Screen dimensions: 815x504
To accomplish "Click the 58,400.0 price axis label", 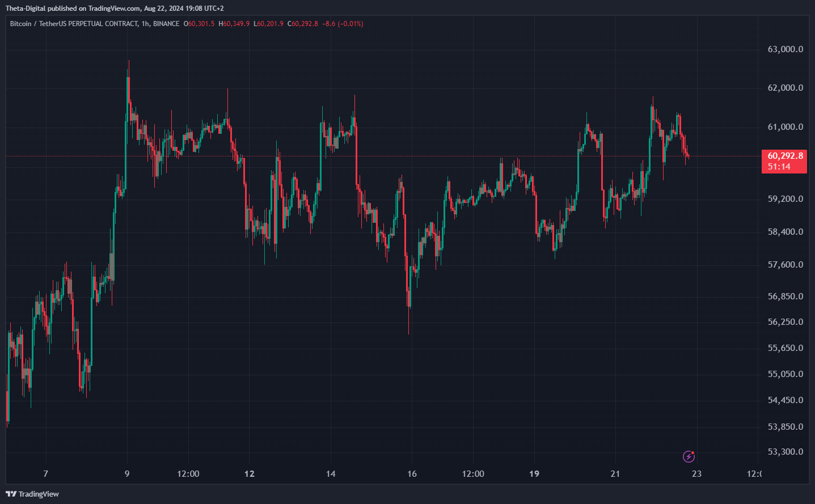I will pyautogui.click(x=786, y=232).
